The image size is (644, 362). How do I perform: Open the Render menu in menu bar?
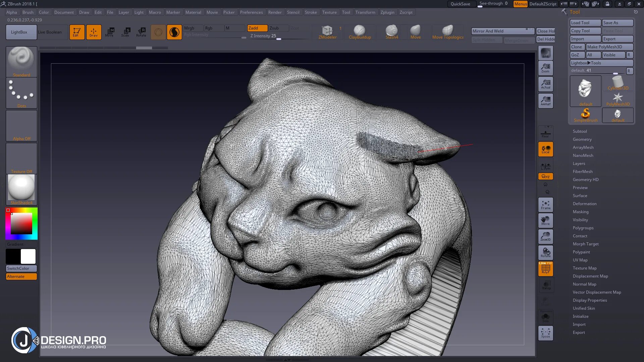point(275,12)
